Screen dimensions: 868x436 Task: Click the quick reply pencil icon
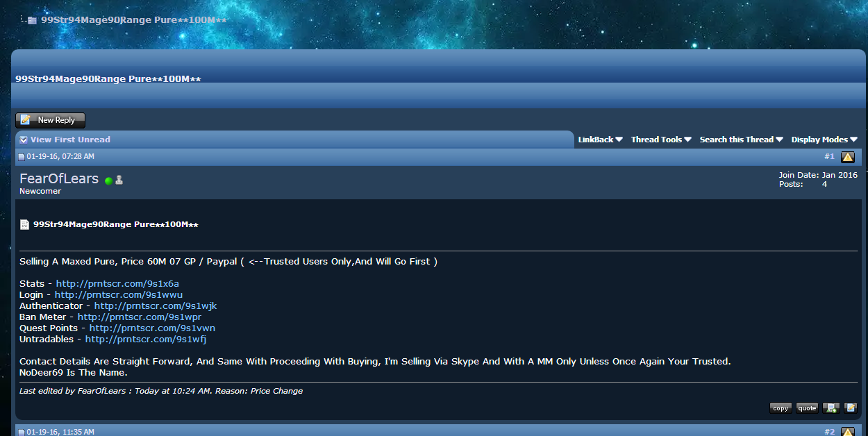click(851, 408)
